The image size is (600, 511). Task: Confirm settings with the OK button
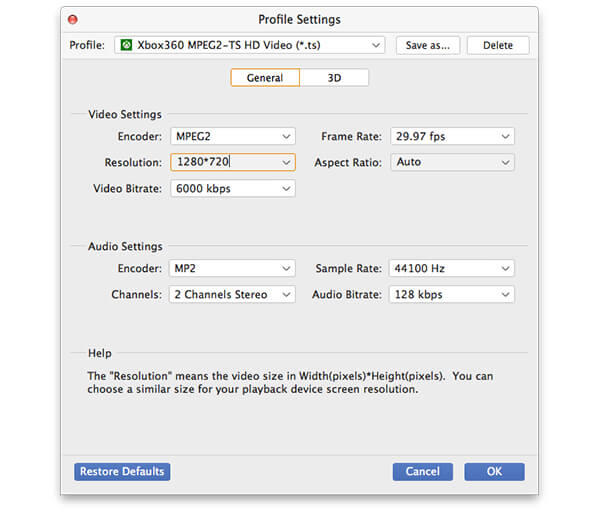[494, 471]
